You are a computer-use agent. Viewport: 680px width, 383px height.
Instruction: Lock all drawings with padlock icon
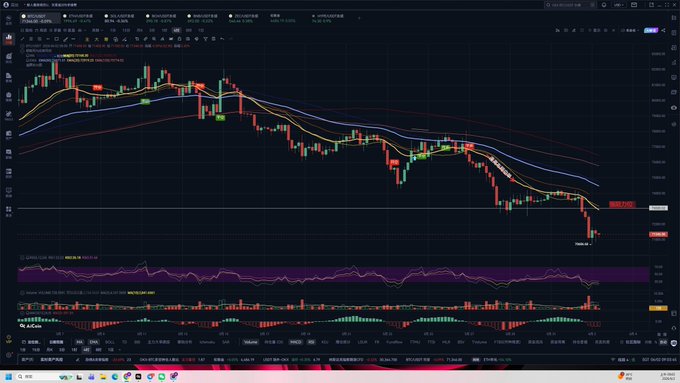[x=180, y=39]
